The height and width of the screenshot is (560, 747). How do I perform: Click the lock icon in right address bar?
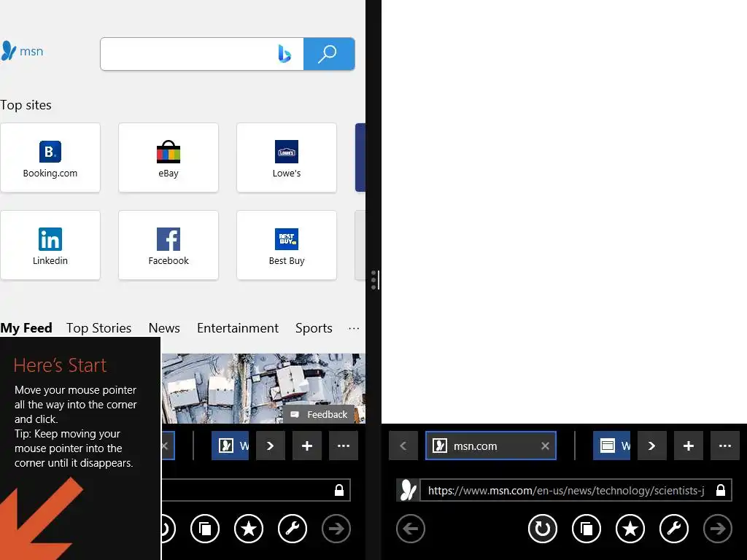click(721, 490)
